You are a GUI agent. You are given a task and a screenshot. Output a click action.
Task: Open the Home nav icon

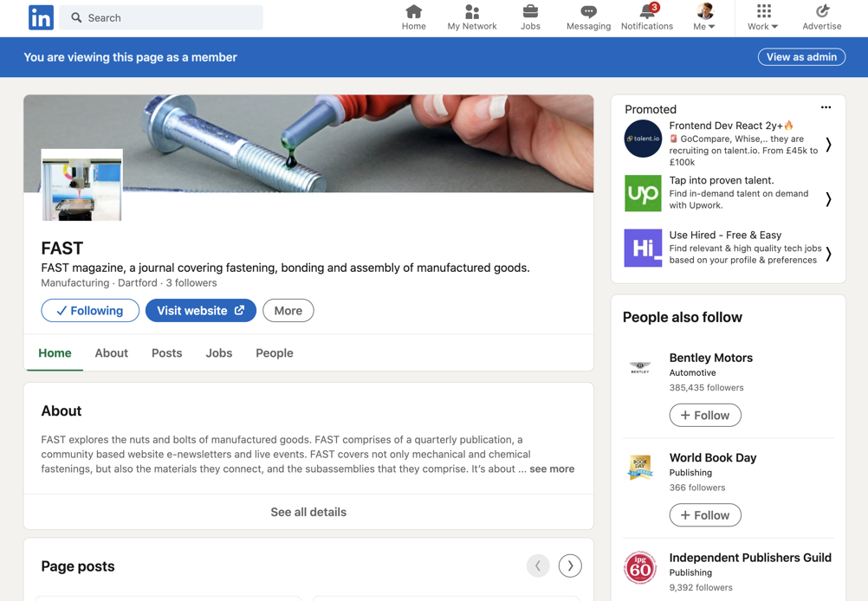[413, 11]
